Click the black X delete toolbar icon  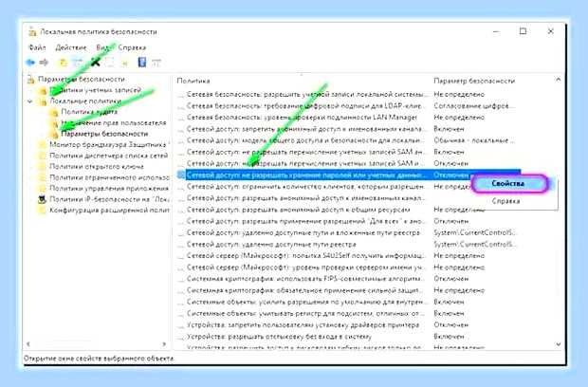[x=95, y=62]
